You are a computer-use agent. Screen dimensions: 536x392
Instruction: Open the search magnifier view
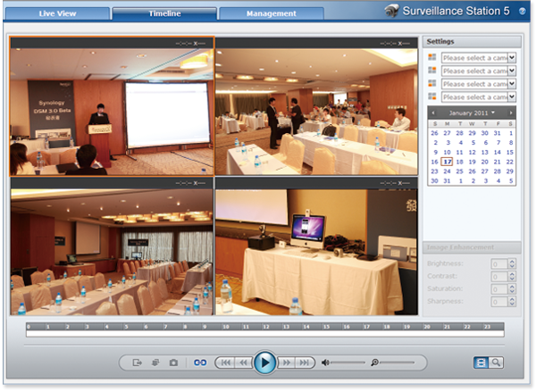pyautogui.click(x=496, y=363)
